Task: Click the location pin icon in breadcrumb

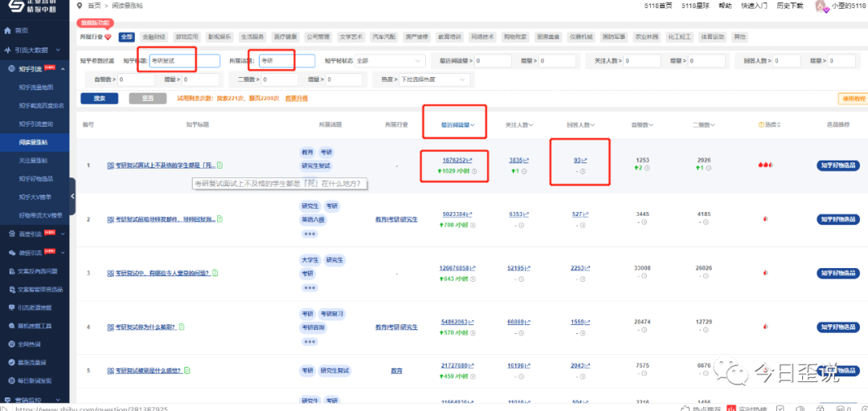Action: tap(79, 6)
